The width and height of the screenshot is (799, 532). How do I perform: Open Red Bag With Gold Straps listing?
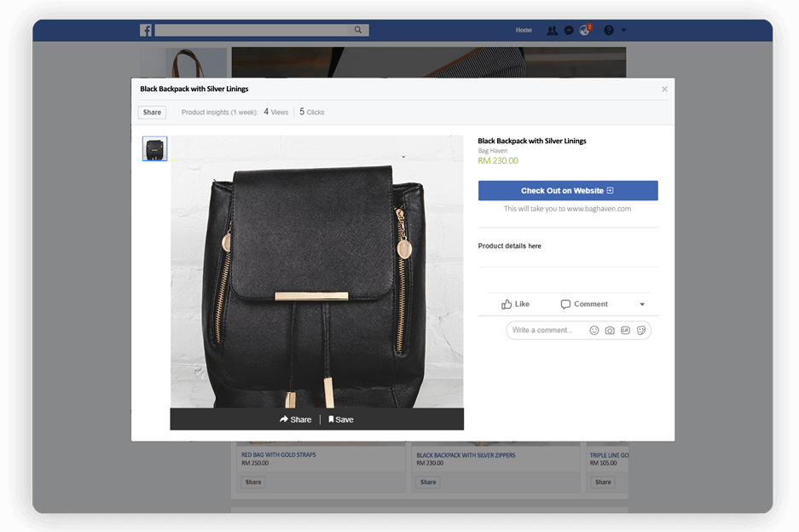[278, 454]
